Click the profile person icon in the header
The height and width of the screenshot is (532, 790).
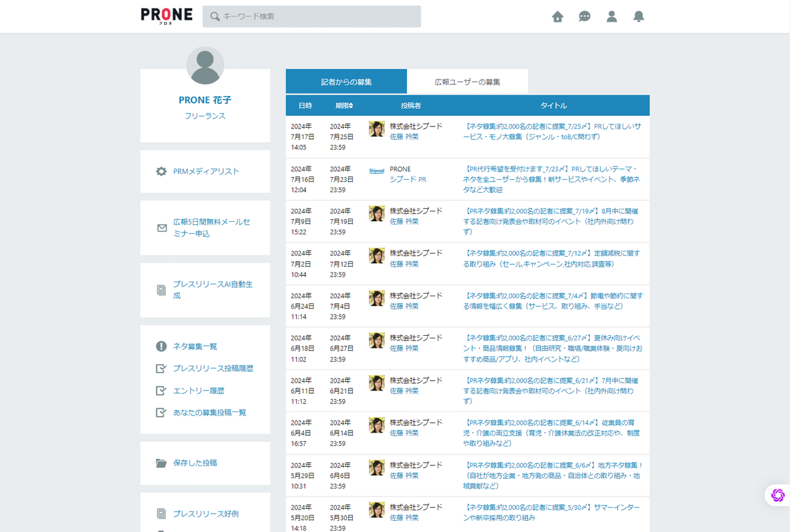click(611, 16)
